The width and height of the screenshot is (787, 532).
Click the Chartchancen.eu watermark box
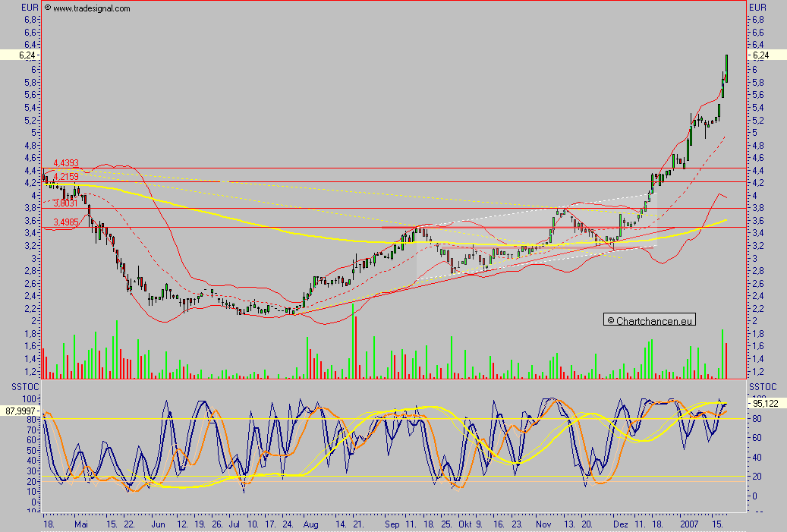coord(650,320)
